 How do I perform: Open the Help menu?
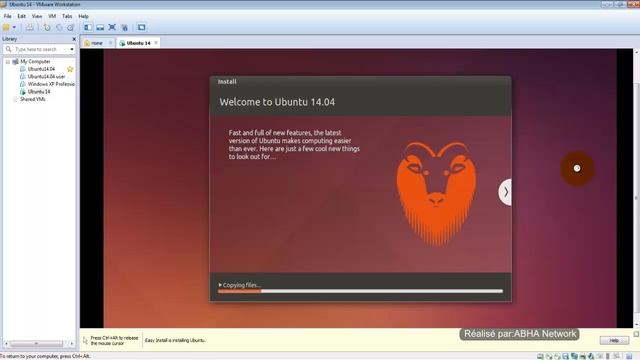(83, 16)
